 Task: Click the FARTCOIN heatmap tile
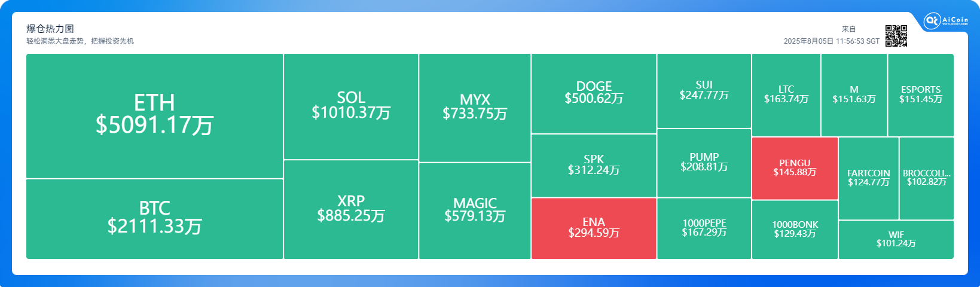click(x=868, y=178)
